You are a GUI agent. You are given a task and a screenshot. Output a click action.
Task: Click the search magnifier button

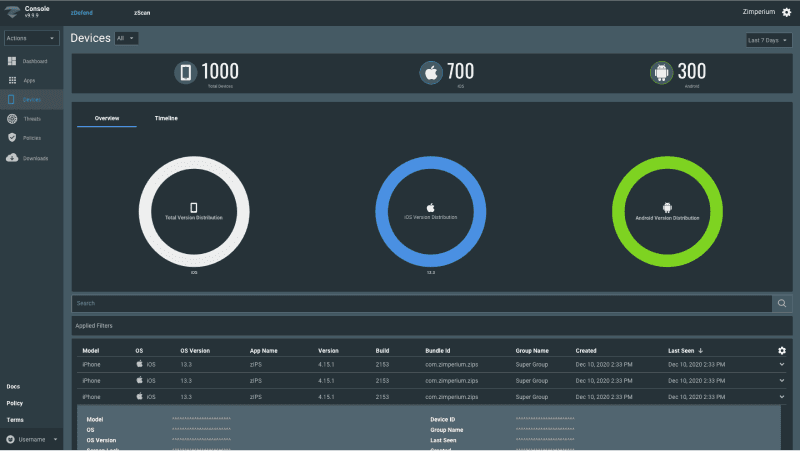tap(781, 303)
